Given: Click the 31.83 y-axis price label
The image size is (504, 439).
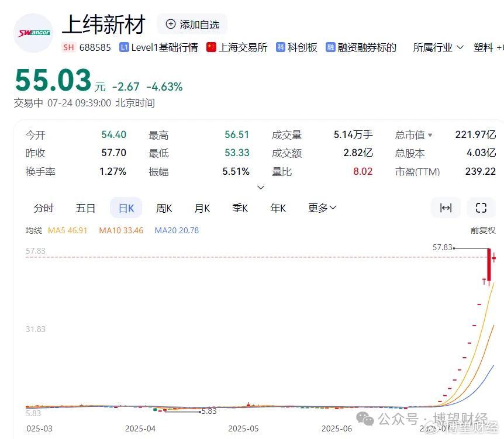Looking at the screenshot, I should [x=36, y=329].
